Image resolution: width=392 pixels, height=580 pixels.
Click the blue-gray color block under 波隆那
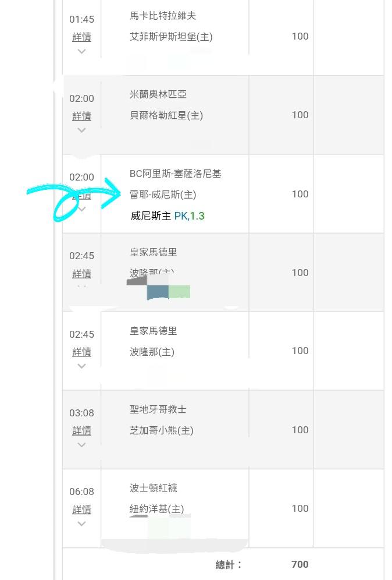point(158,292)
